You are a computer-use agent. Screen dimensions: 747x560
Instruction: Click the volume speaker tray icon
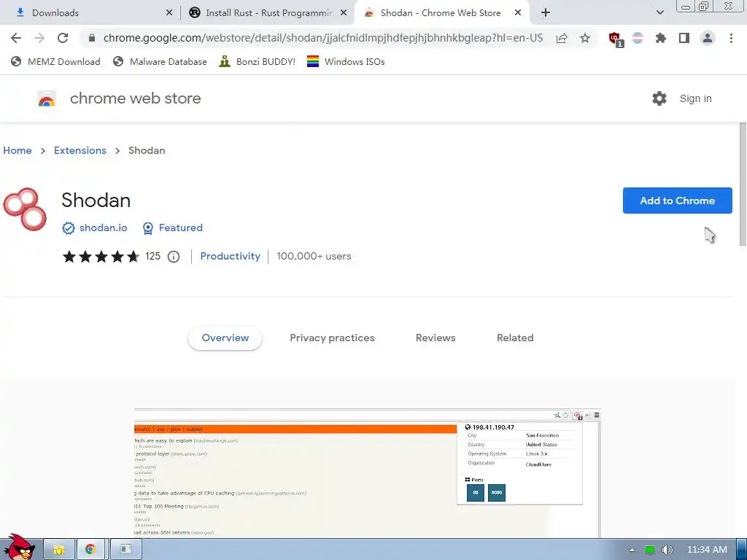pyautogui.click(x=667, y=550)
